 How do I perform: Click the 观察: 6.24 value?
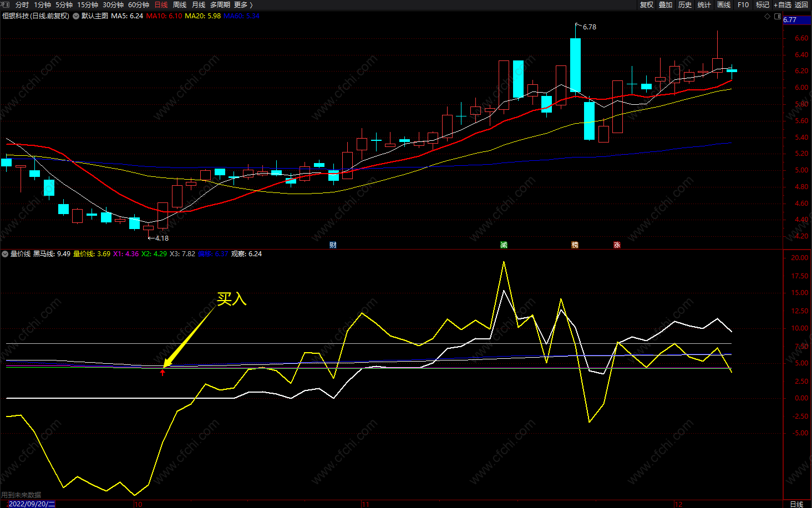(x=246, y=254)
